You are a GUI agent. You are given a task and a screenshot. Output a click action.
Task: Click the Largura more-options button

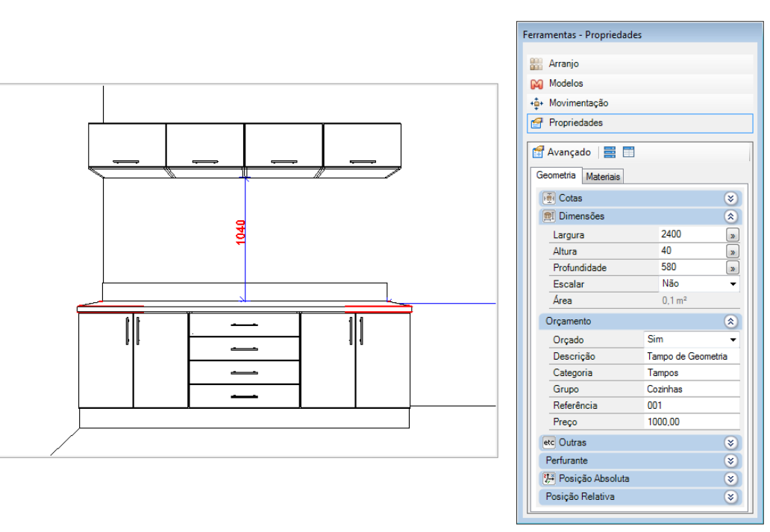733,235
